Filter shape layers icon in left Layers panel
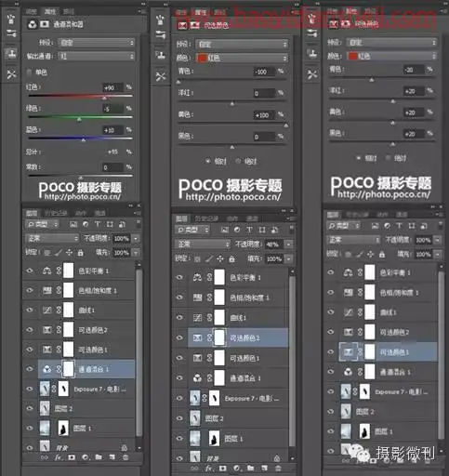Image resolution: width=449 pixels, height=476 pixels. pos(110,224)
